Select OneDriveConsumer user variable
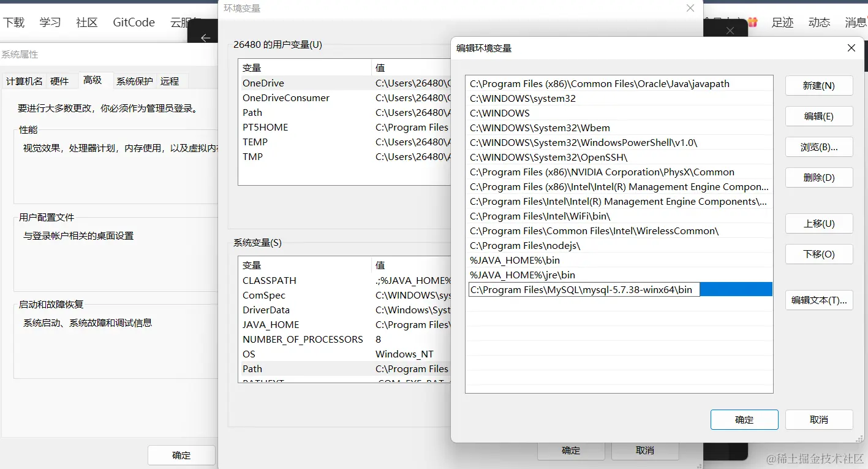 tap(345, 98)
